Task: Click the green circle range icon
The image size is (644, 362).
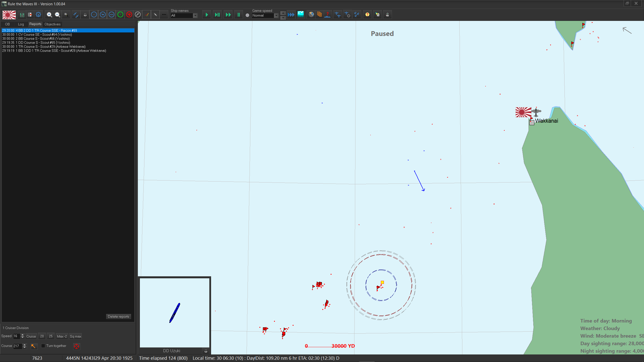Action: pos(120,15)
